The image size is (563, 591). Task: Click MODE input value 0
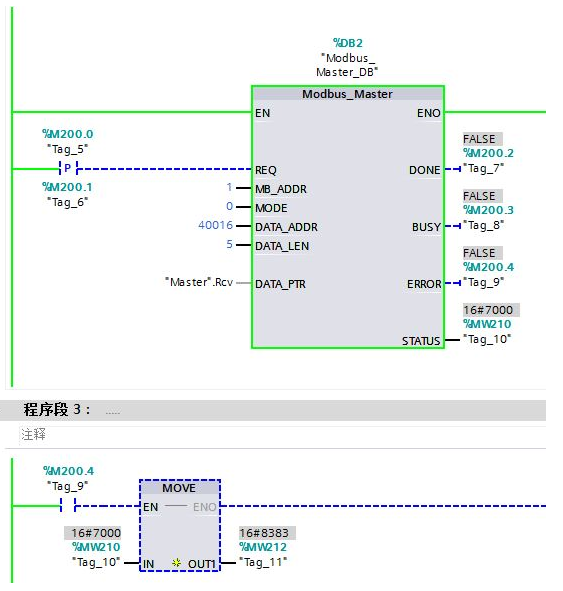tap(229, 206)
